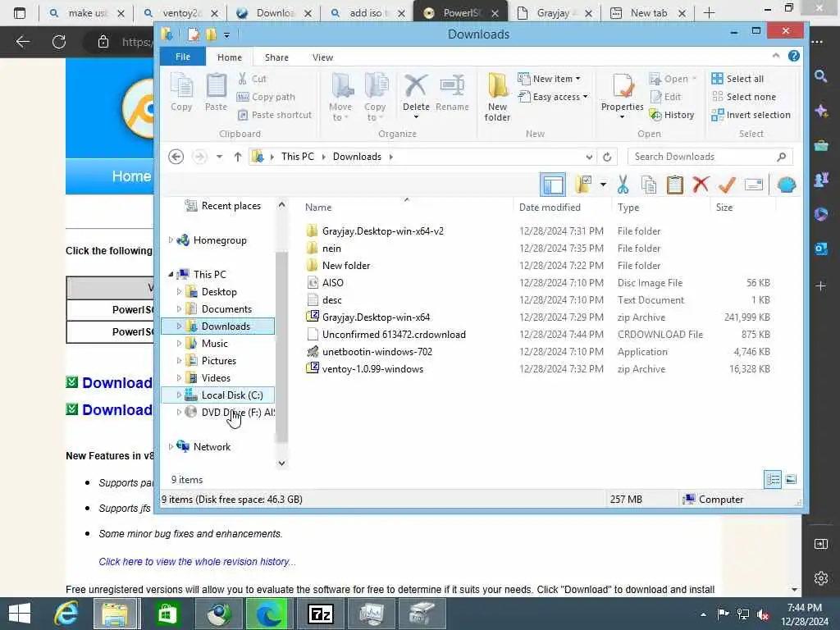Viewport: 840px width, 630px height.
Task: Reload the page in Edge browser
Action: point(59,41)
